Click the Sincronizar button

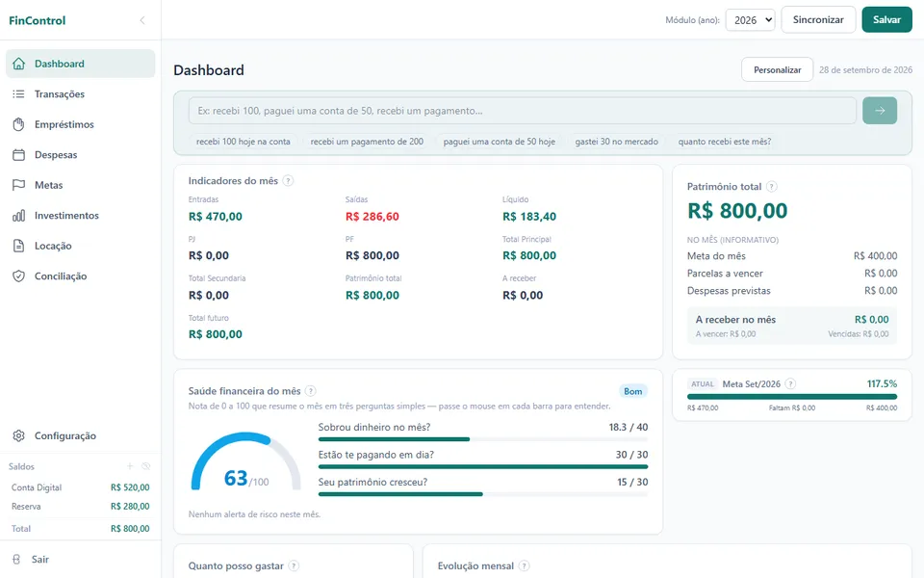click(x=818, y=19)
